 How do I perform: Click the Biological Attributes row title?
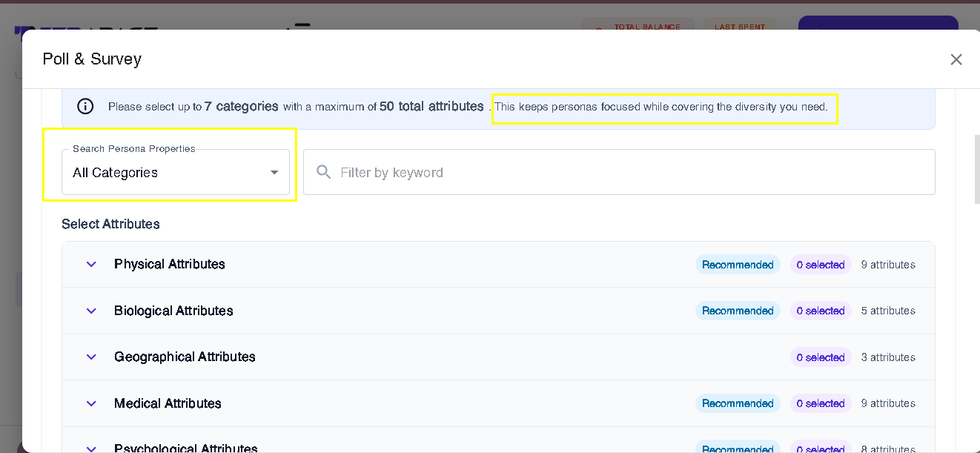pyautogui.click(x=173, y=311)
